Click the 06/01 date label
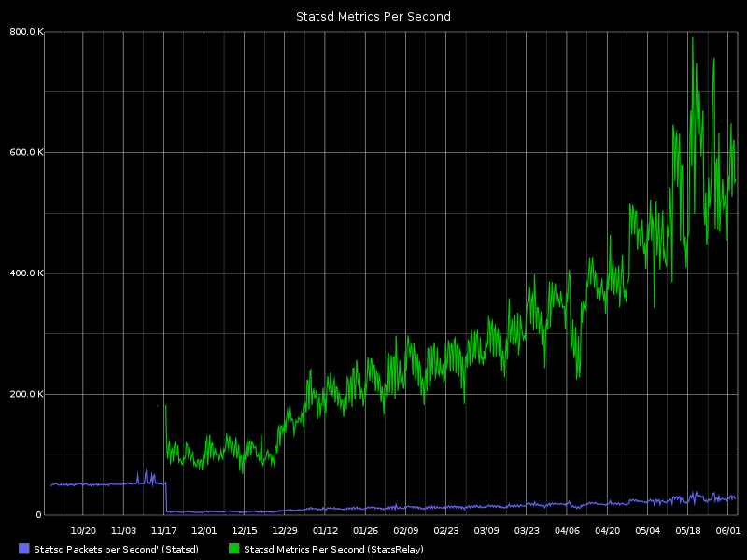This screenshot has height=560, width=747. pos(728,530)
